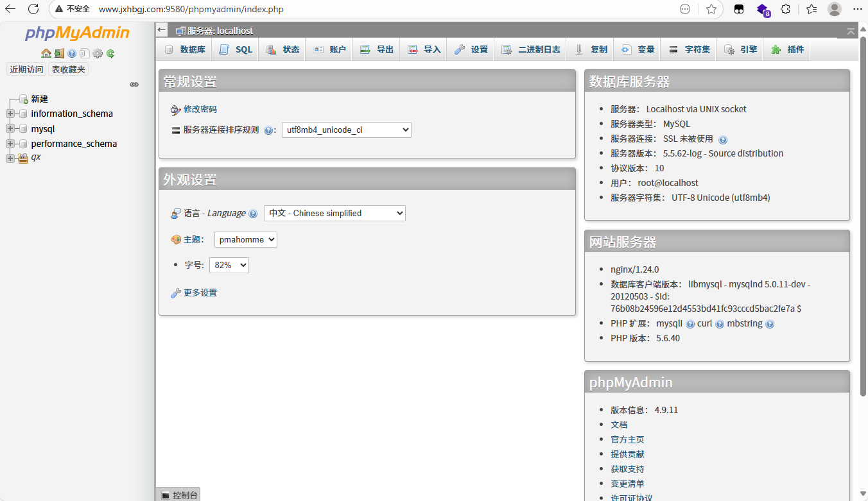Click the 近期访问 button
868x501 pixels.
coord(26,69)
